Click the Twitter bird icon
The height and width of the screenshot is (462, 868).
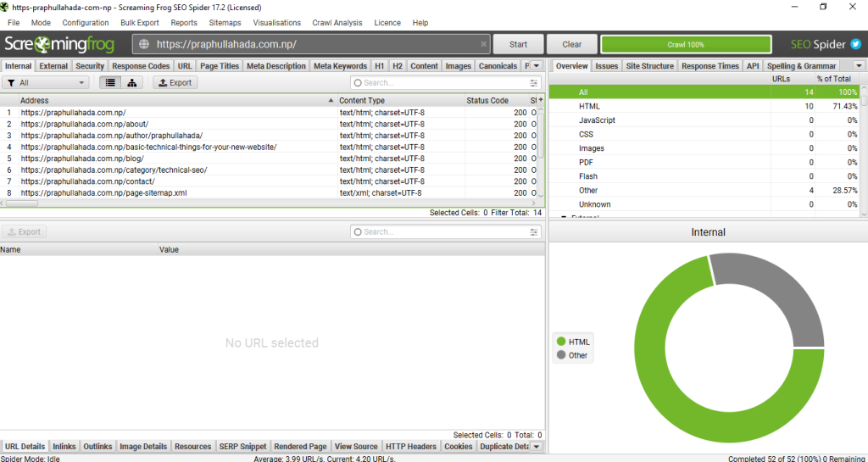point(855,44)
